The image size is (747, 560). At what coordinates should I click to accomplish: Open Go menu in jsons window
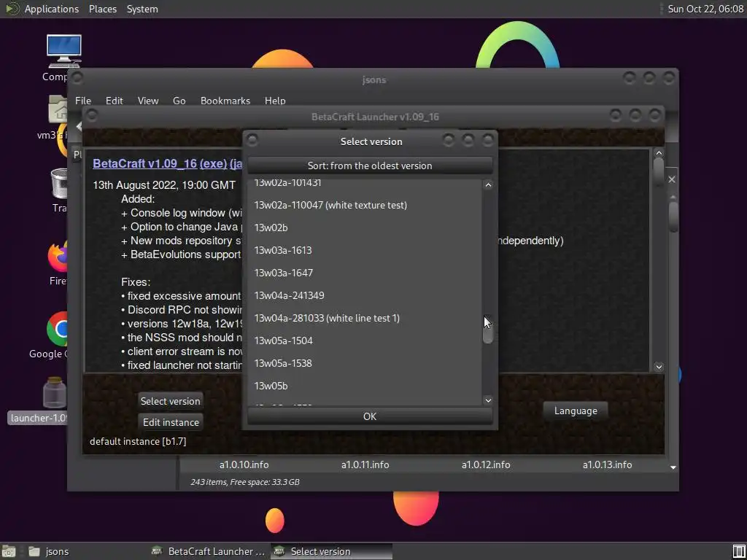click(179, 101)
